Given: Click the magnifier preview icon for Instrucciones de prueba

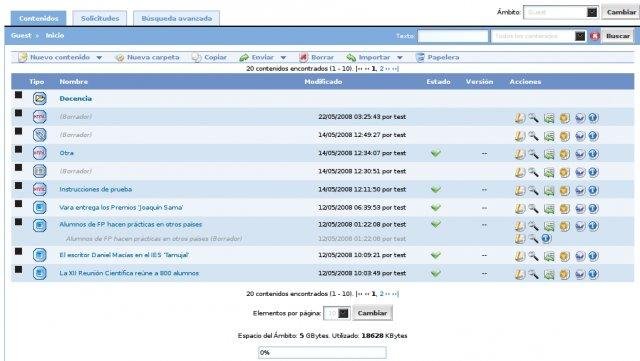Looking at the screenshot, I should point(533,190).
